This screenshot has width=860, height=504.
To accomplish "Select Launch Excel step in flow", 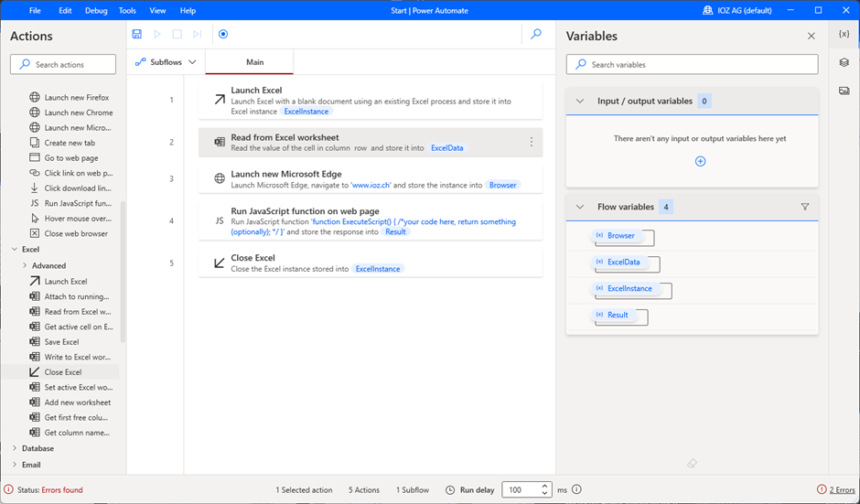I will pyautogui.click(x=371, y=100).
